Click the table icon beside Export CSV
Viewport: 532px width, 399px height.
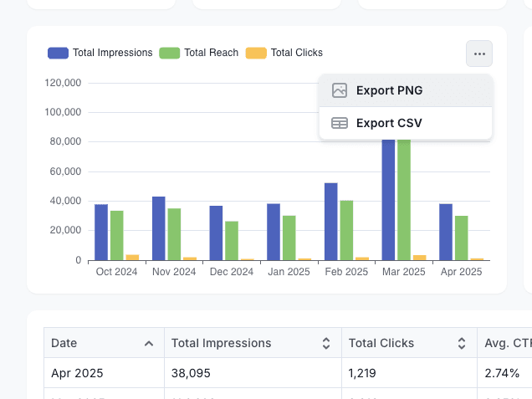[x=340, y=123]
